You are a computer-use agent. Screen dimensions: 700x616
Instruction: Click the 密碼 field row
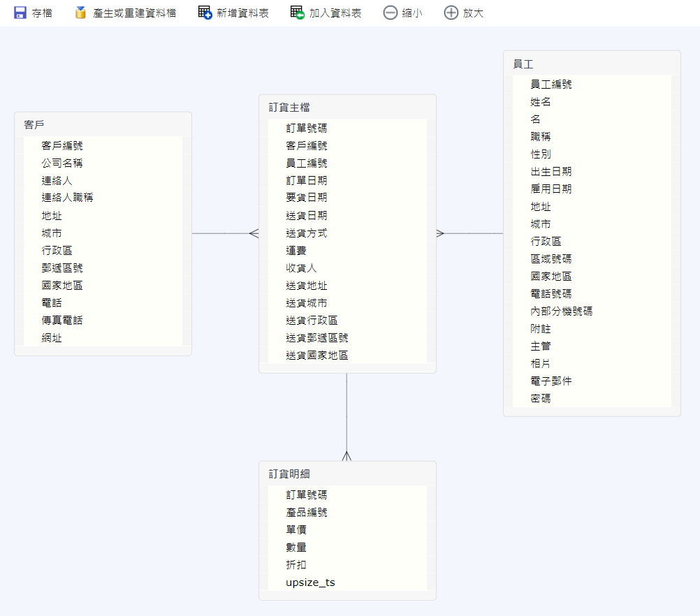click(592, 399)
